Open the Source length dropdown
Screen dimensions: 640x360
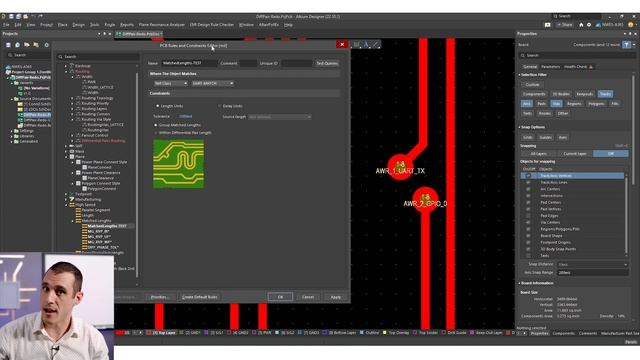click(x=280, y=117)
